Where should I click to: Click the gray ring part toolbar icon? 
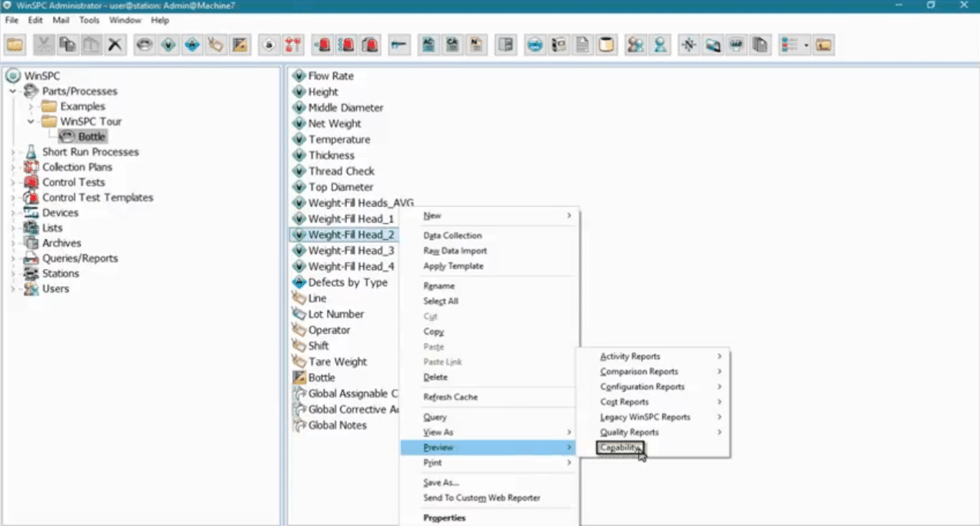pos(144,45)
